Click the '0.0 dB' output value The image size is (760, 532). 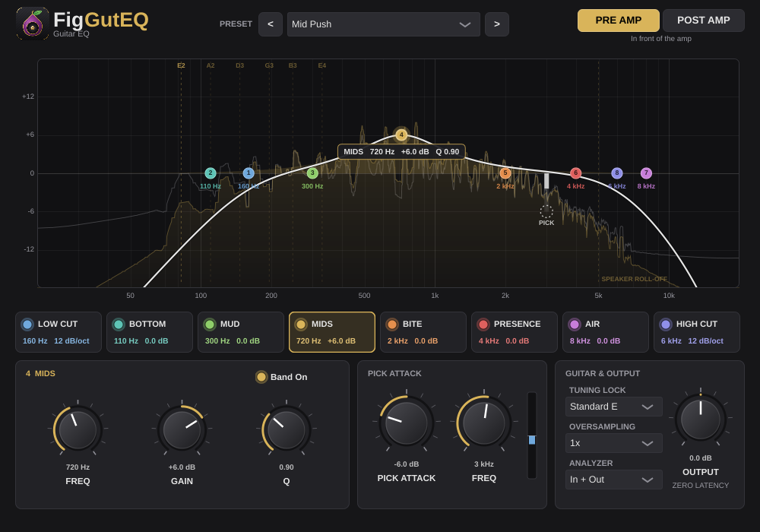(x=701, y=458)
